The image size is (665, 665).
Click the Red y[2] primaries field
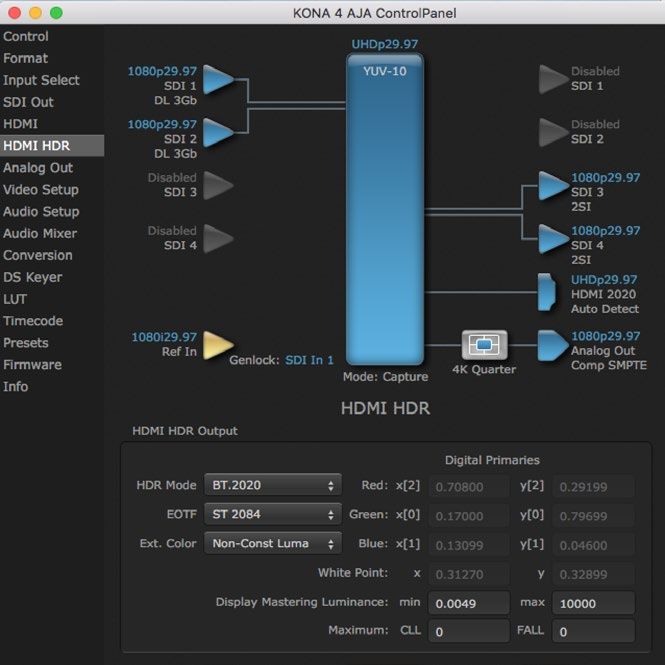point(593,486)
